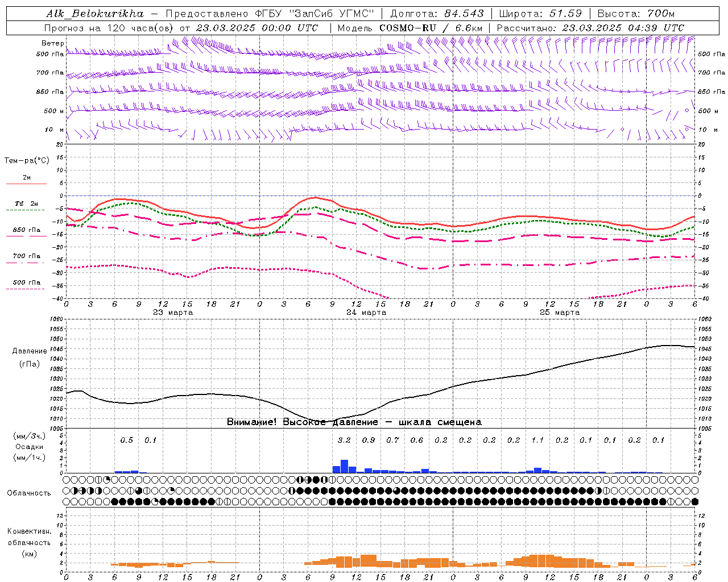The height and width of the screenshot is (582, 728).
Task: Click the Alk_Belokurikha station title
Action: pos(95,14)
